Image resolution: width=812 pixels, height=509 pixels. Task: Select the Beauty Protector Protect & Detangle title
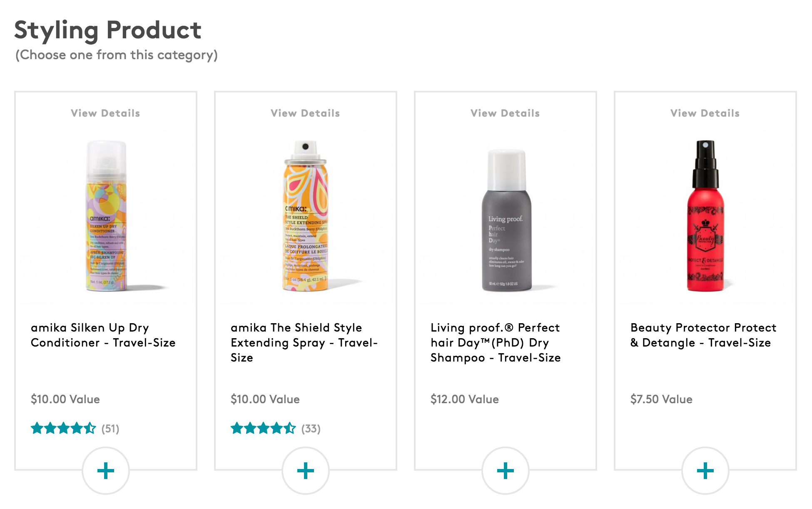(x=703, y=335)
